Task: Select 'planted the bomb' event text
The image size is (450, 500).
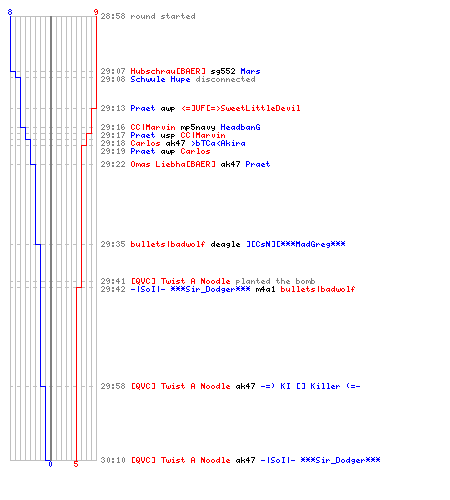Action: click(x=275, y=281)
